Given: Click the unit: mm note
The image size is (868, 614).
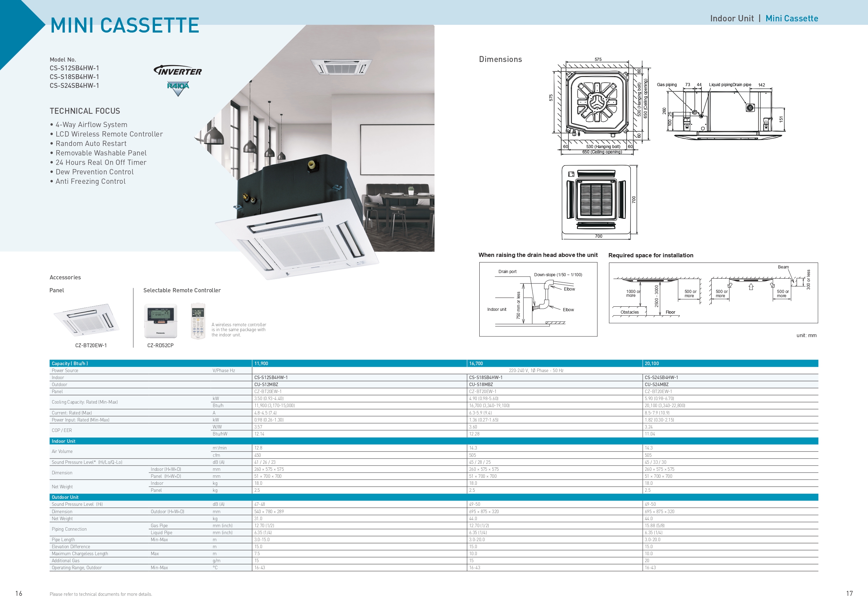Looking at the screenshot, I should coord(806,335).
